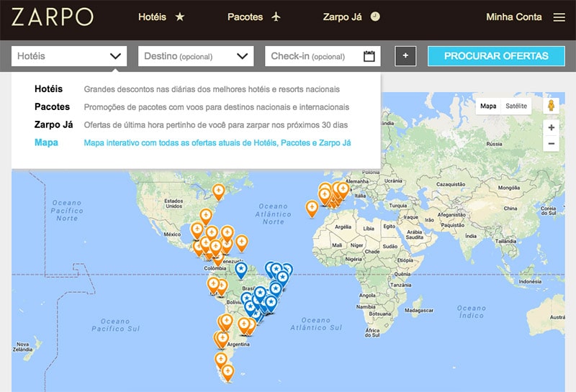The width and height of the screenshot is (576, 392).
Task: Open the Check-in date field
Action: click(x=315, y=56)
